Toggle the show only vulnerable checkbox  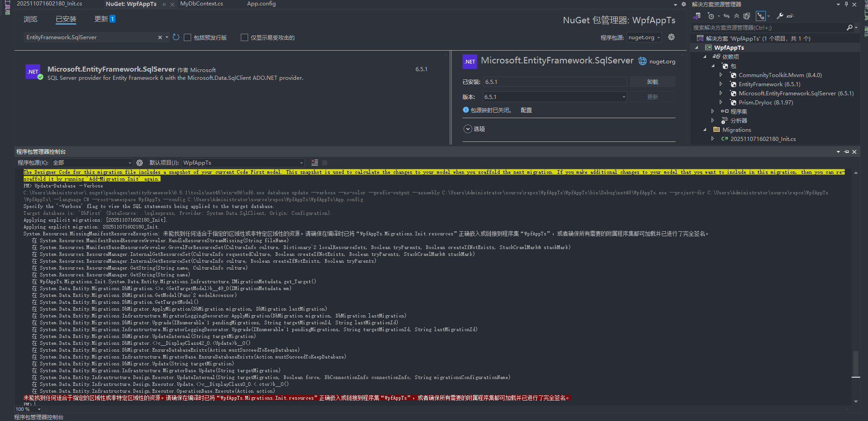(244, 37)
